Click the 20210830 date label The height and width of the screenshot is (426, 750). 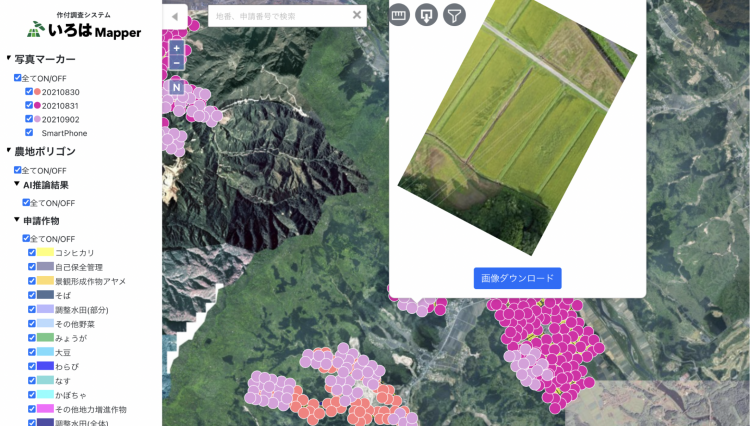61,92
